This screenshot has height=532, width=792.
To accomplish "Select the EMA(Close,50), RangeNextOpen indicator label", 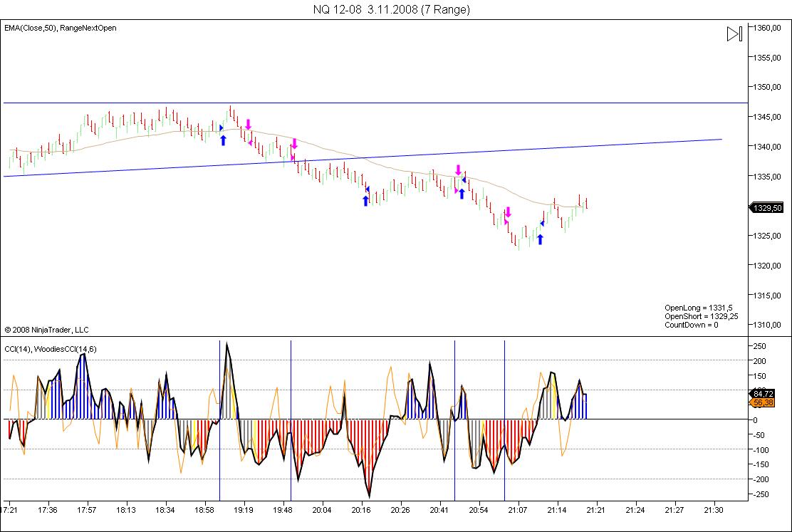I will point(61,28).
